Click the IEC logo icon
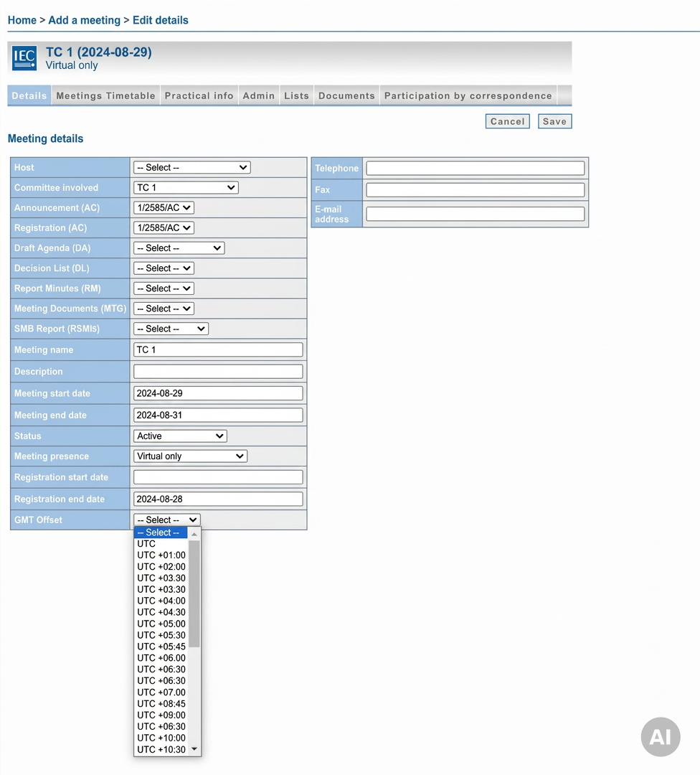700x775 pixels. (24, 58)
